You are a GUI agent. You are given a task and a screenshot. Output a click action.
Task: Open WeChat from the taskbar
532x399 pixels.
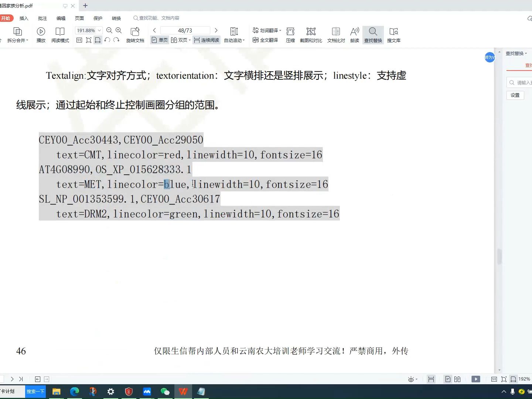pos(165,392)
